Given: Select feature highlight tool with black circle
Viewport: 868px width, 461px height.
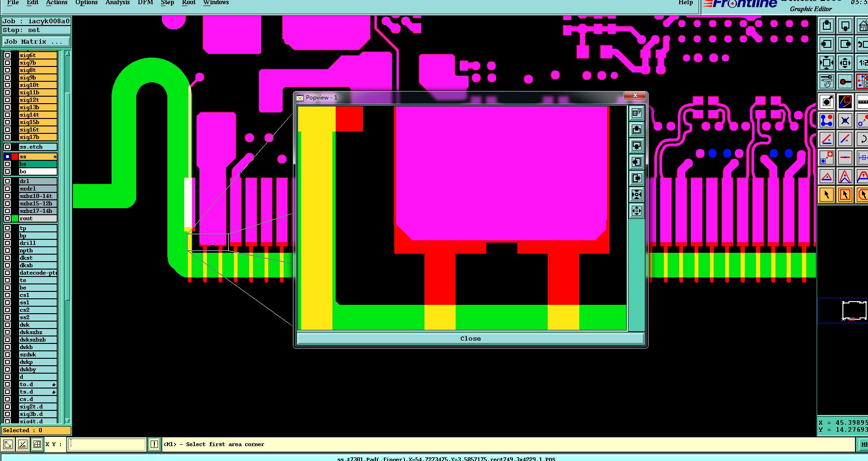Looking at the screenshot, I should [x=826, y=102].
